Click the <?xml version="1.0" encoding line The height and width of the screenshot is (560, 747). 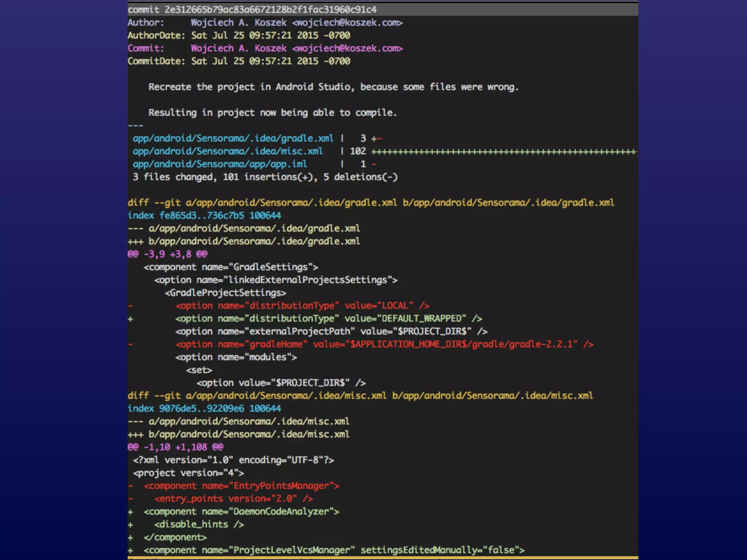(233, 460)
